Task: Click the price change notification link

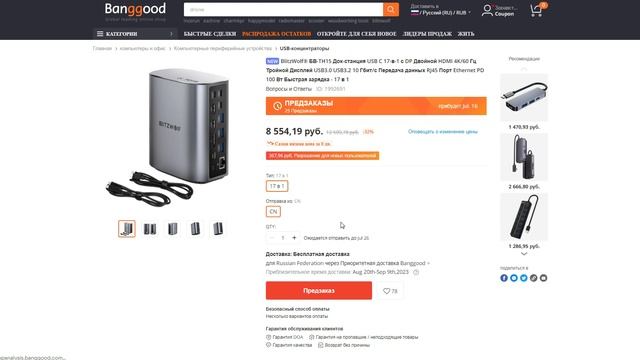Action: pos(443,131)
